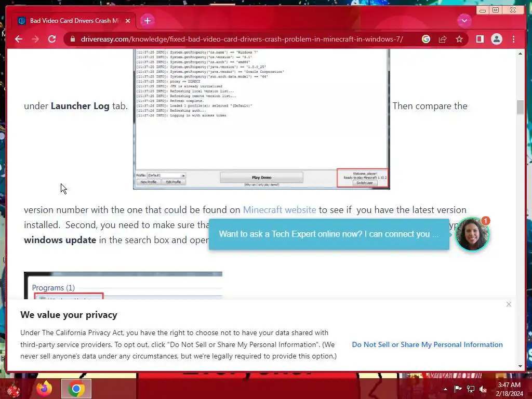This screenshot has height=399, width=532.
Task: Click the Chrome taskbar icon
Action: point(76,389)
